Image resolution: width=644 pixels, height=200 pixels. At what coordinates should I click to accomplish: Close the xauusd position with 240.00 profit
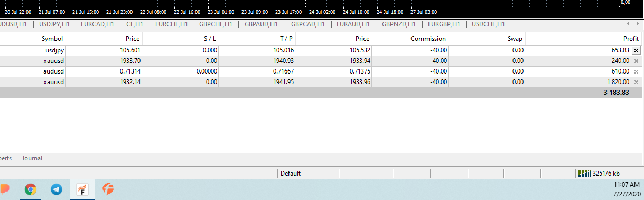tap(636, 61)
